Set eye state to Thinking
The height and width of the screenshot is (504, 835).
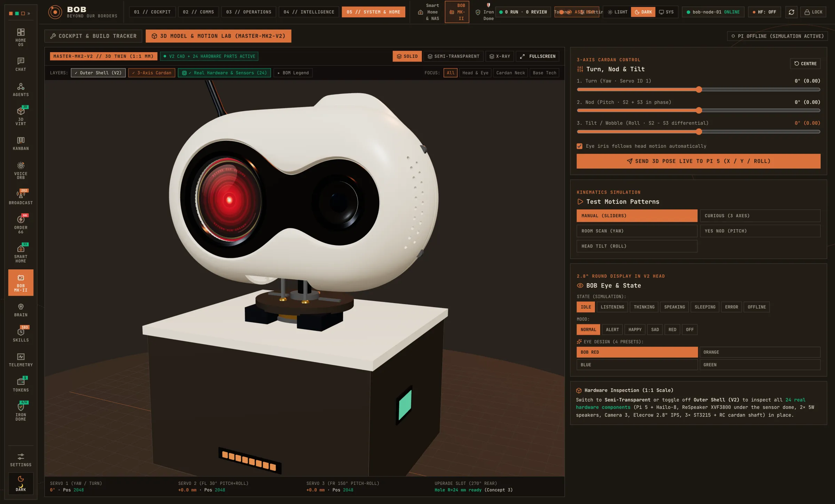(x=644, y=307)
